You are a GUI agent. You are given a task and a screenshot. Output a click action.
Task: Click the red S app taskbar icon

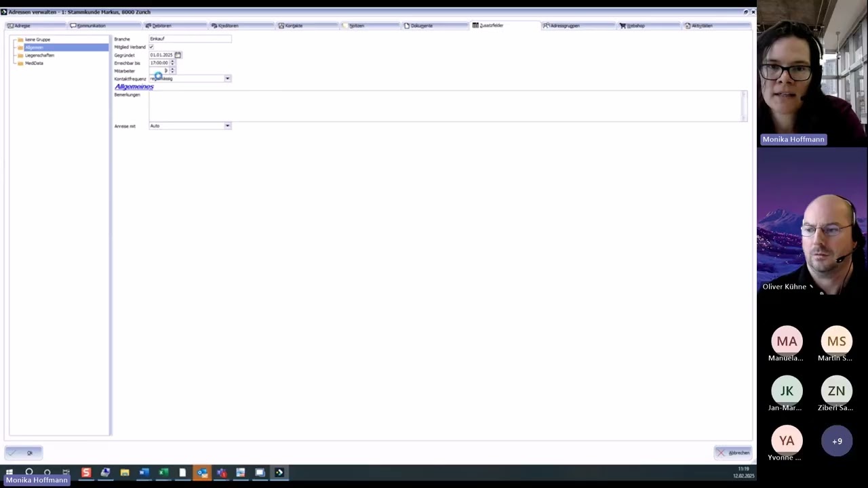tap(86, 472)
